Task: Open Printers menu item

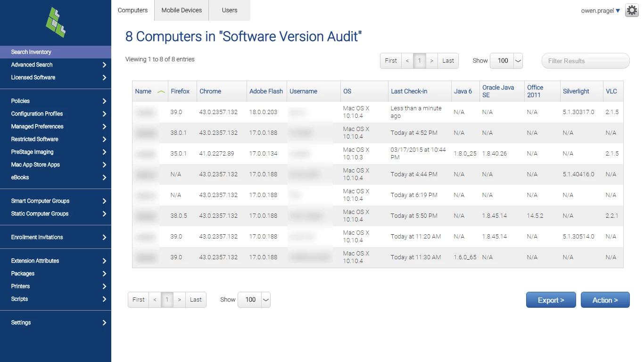Action: (x=56, y=286)
